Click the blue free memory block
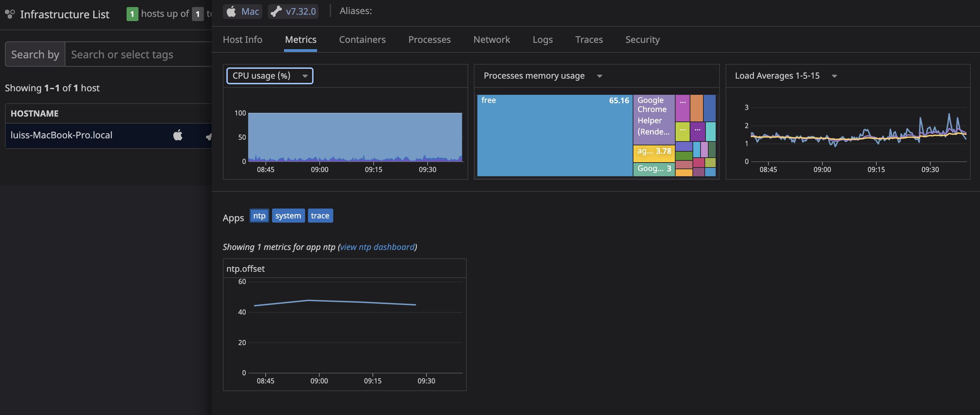Screen dimensions: 980x415 (x=554, y=135)
